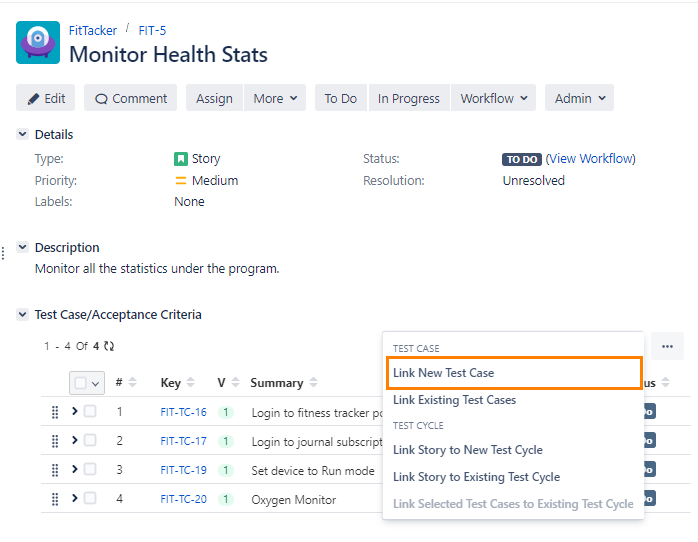The image size is (698, 542).
Task: Click version badge 1 for FIT-TC-17
Action: point(226,441)
